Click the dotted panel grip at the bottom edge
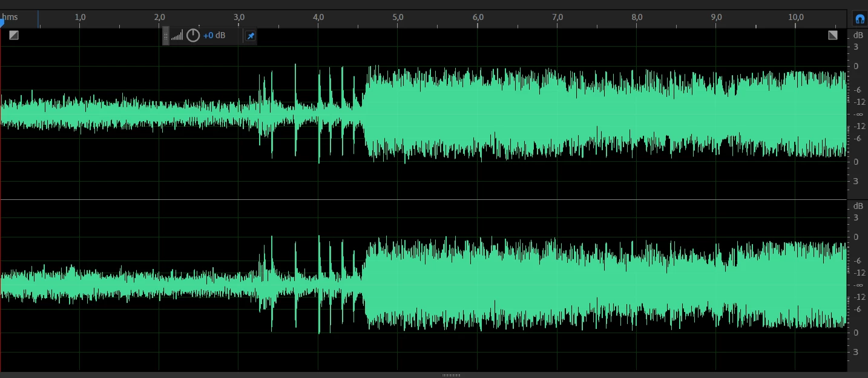This screenshot has width=868, height=378. pos(451,375)
